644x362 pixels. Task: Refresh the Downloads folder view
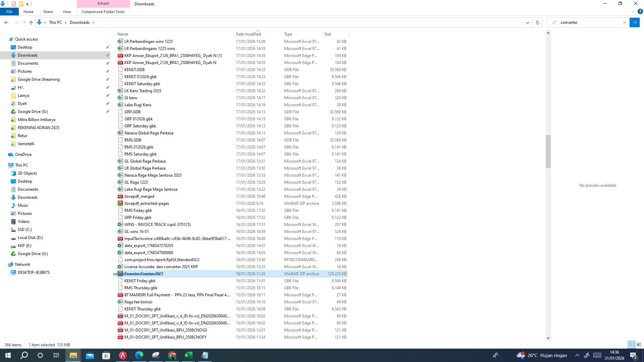click(x=538, y=22)
